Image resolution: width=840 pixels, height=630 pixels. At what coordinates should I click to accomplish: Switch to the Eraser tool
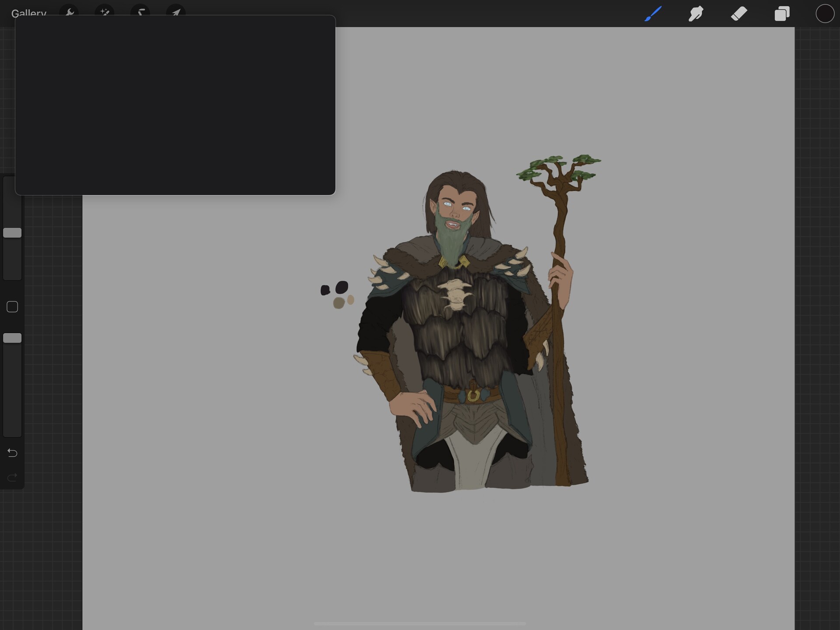click(x=740, y=14)
